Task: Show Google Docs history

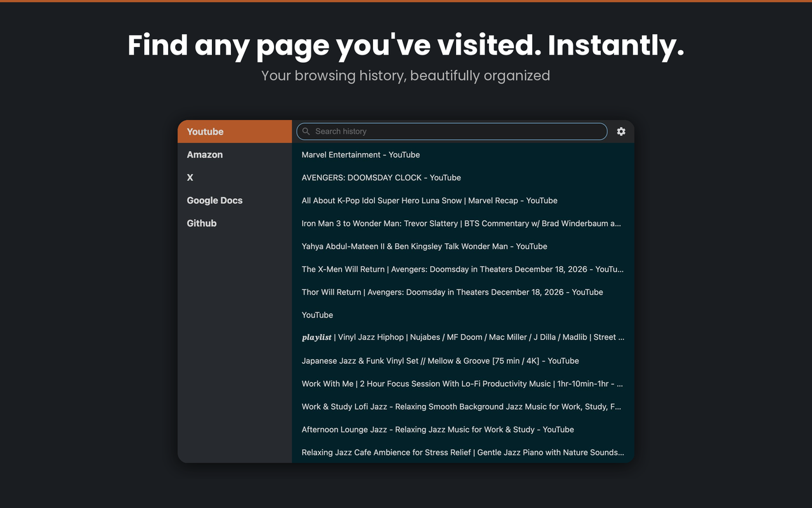Action: (235, 200)
